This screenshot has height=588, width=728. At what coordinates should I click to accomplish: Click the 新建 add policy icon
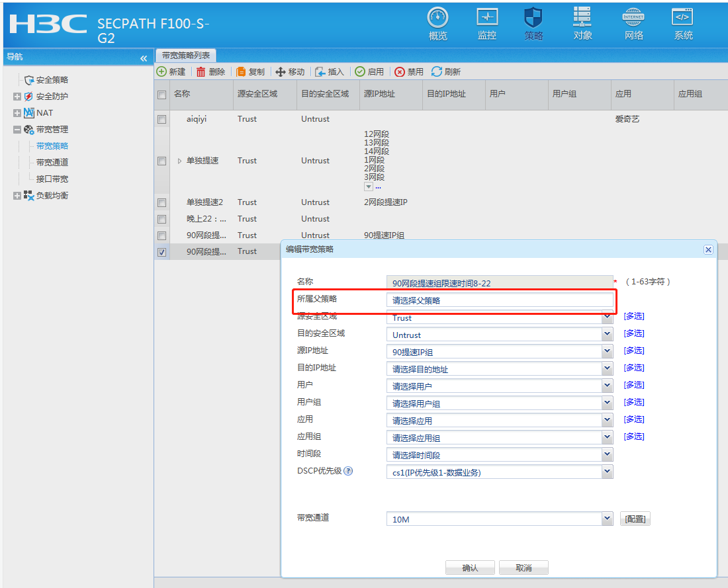click(x=161, y=71)
